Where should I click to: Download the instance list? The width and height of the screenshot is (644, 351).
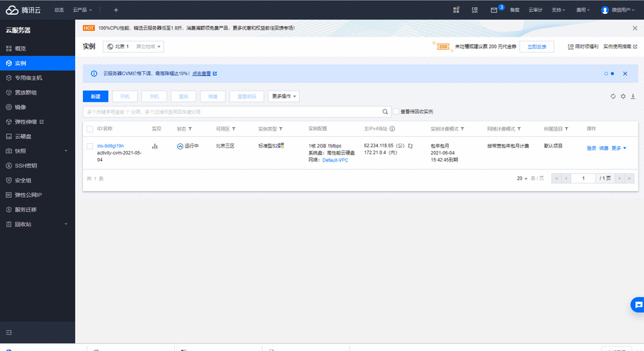[633, 96]
